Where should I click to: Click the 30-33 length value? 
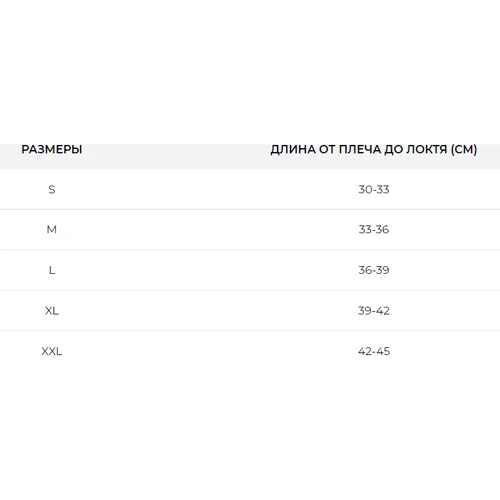click(x=374, y=189)
